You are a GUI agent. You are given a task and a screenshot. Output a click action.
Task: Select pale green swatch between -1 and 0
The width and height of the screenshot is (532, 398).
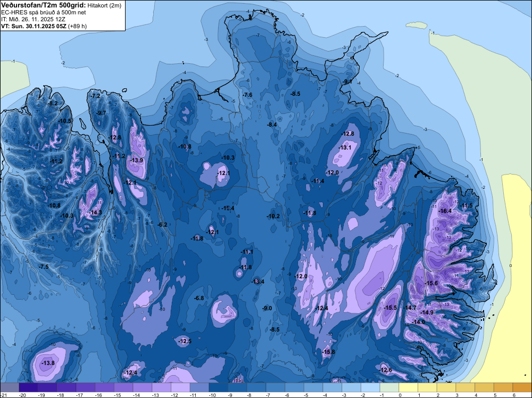[x=389, y=387]
